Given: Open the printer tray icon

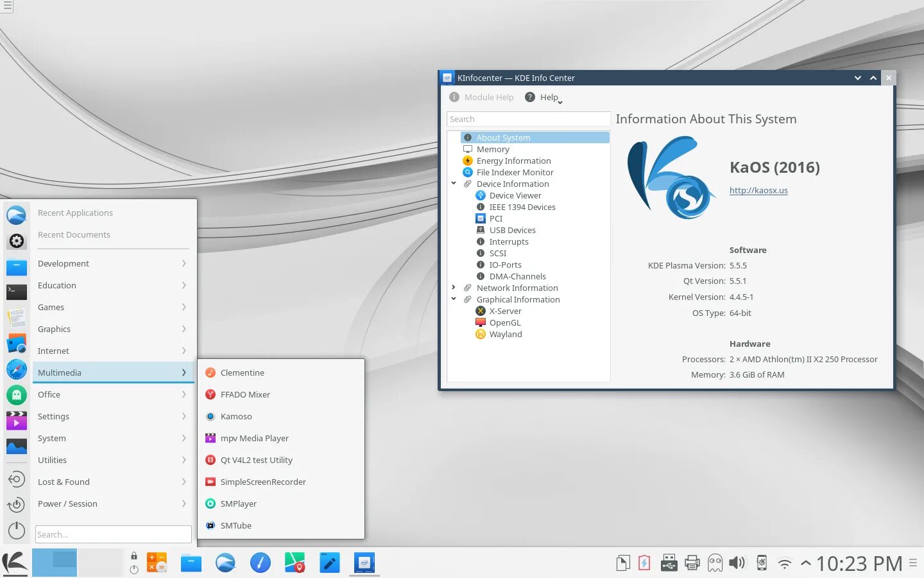Looking at the screenshot, I should click(692, 563).
